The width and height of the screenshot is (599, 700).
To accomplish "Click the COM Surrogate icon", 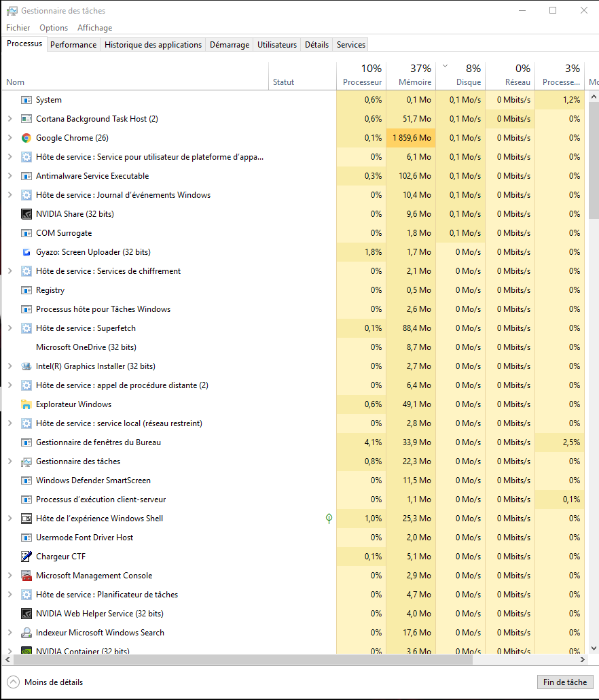I will coord(26,233).
